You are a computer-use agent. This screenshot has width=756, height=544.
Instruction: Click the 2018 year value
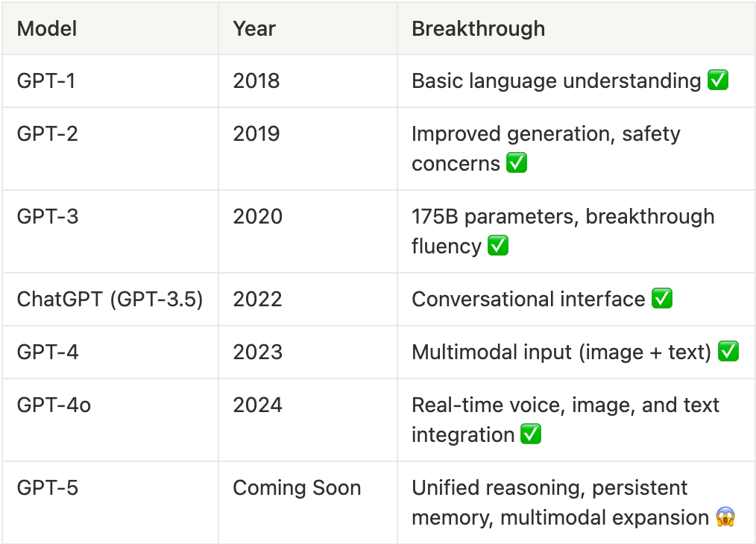click(256, 80)
